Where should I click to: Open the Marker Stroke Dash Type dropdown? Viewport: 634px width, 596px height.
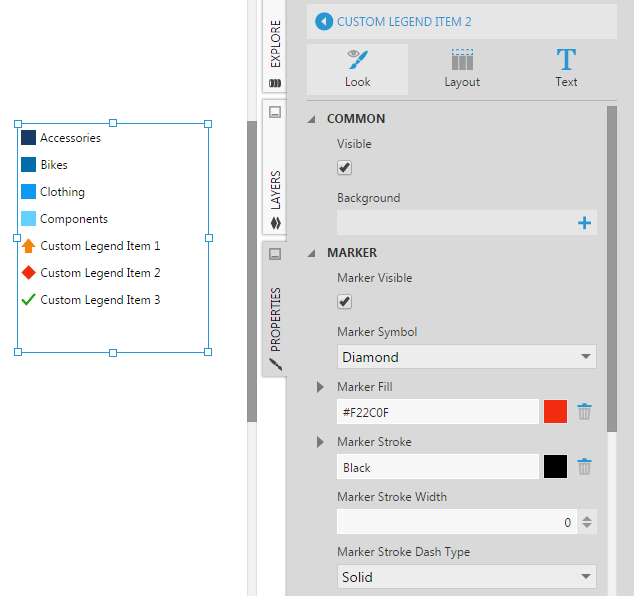pyautogui.click(x=466, y=577)
